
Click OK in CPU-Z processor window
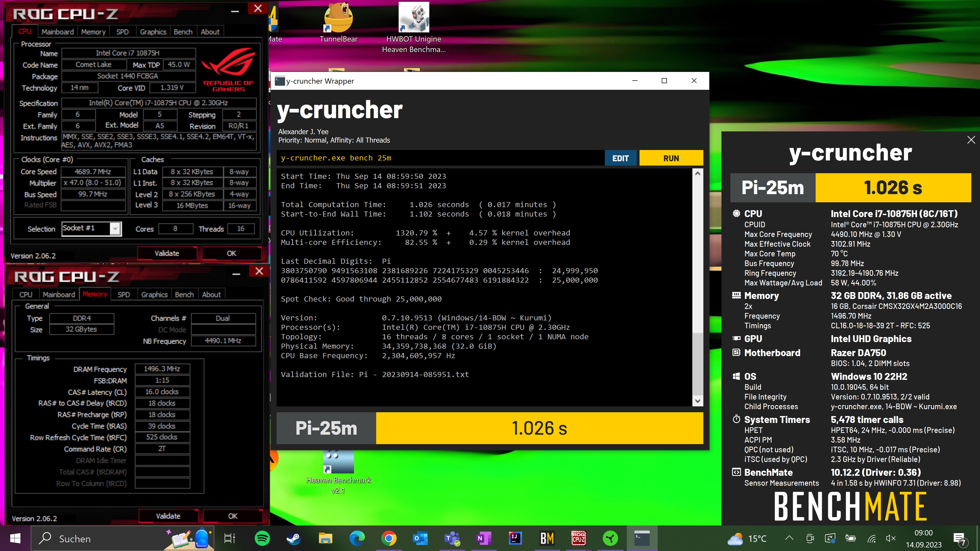click(x=231, y=253)
